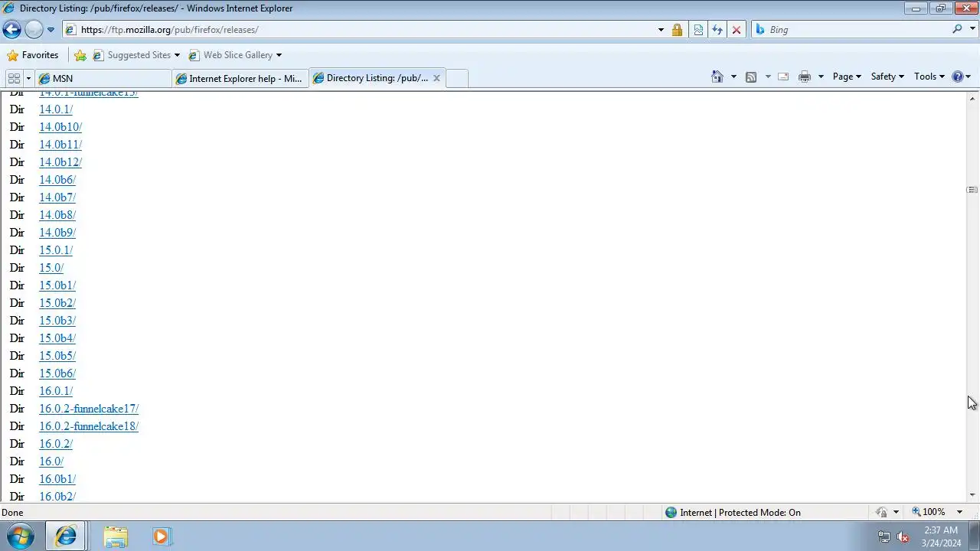This screenshot has height=551, width=980.
Task: Open the zoom level 100% control
Action: click(929, 512)
